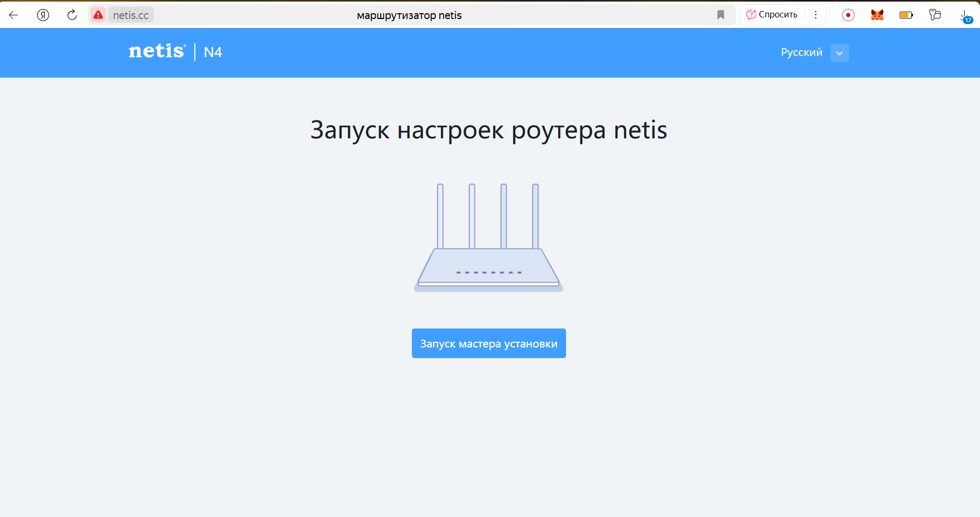Open the MetaMask fox extension
The height and width of the screenshot is (517, 980).
pos(878,15)
